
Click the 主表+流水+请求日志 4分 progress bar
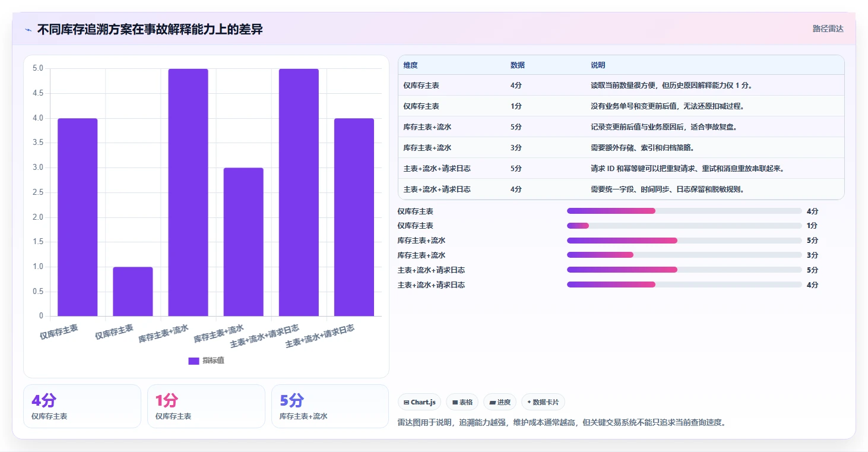(x=685, y=285)
